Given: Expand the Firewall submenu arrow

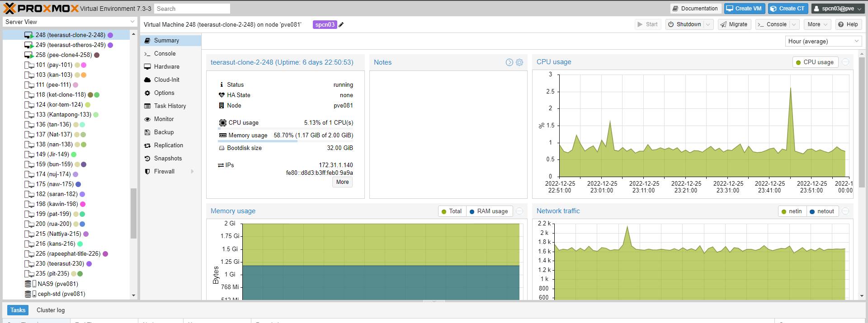Looking at the screenshot, I should 193,171.
